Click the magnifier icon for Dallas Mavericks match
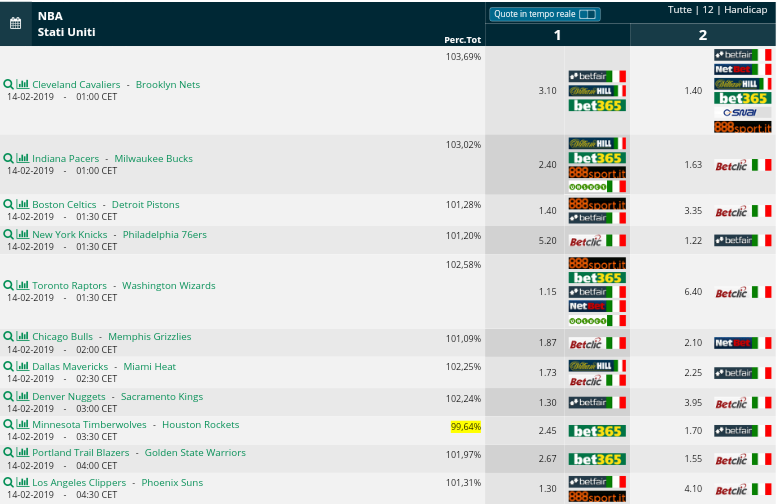Screen dimensions: 778x504 click(x=8, y=367)
